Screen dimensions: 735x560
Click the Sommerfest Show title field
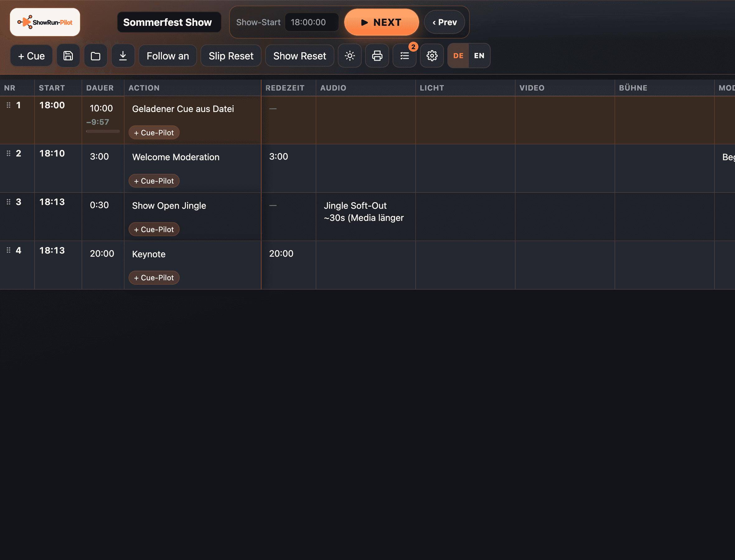pyautogui.click(x=169, y=22)
